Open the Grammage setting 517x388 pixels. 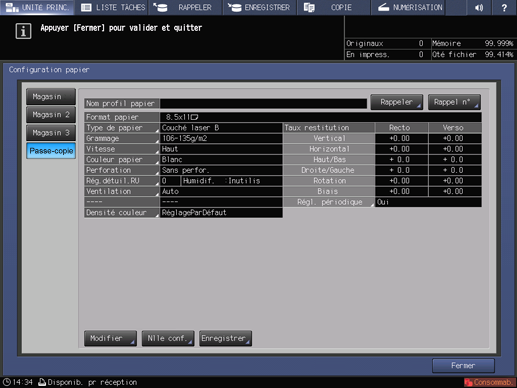point(122,138)
